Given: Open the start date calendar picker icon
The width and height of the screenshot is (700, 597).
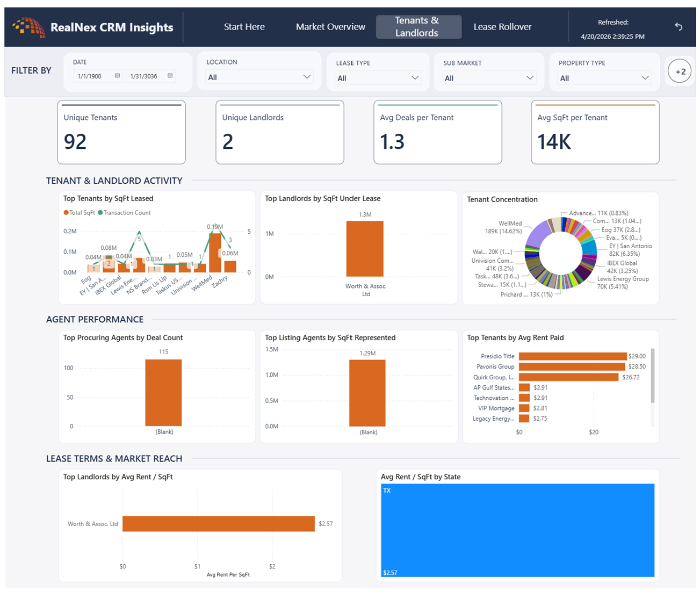Looking at the screenshot, I should (x=117, y=76).
